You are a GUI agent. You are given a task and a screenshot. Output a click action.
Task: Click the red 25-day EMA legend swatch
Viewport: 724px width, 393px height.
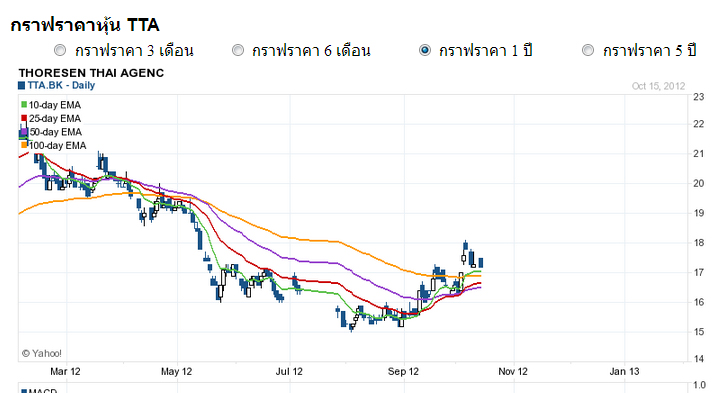tap(24, 118)
